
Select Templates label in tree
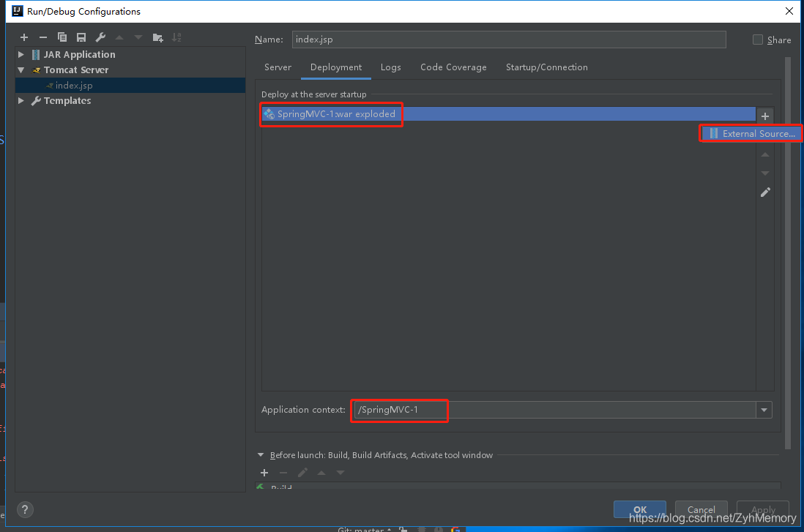click(67, 100)
